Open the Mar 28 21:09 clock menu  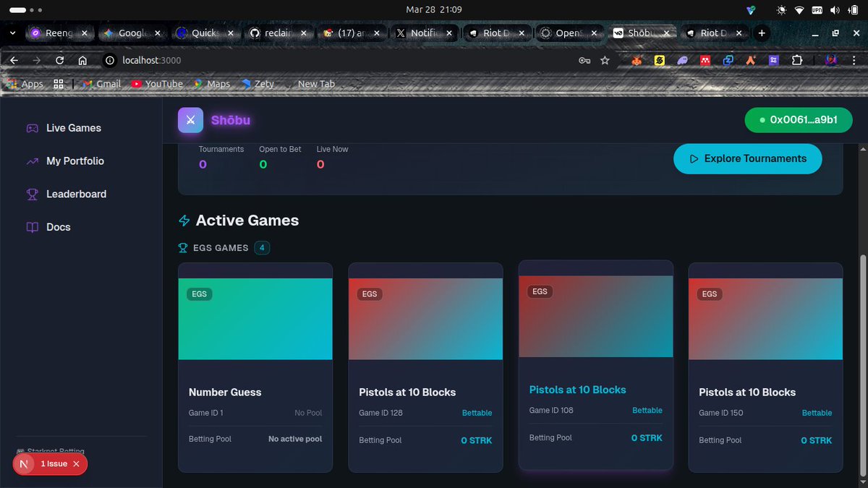(x=434, y=10)
